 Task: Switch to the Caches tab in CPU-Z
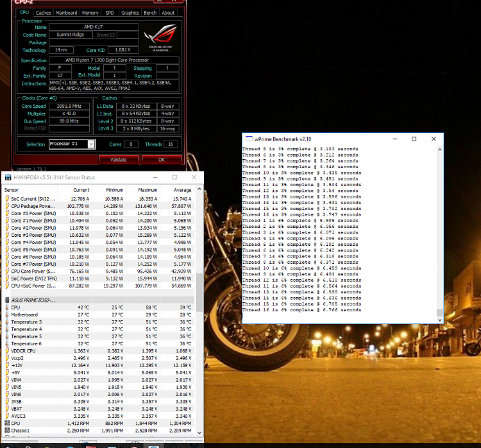(x=43, y=13)
